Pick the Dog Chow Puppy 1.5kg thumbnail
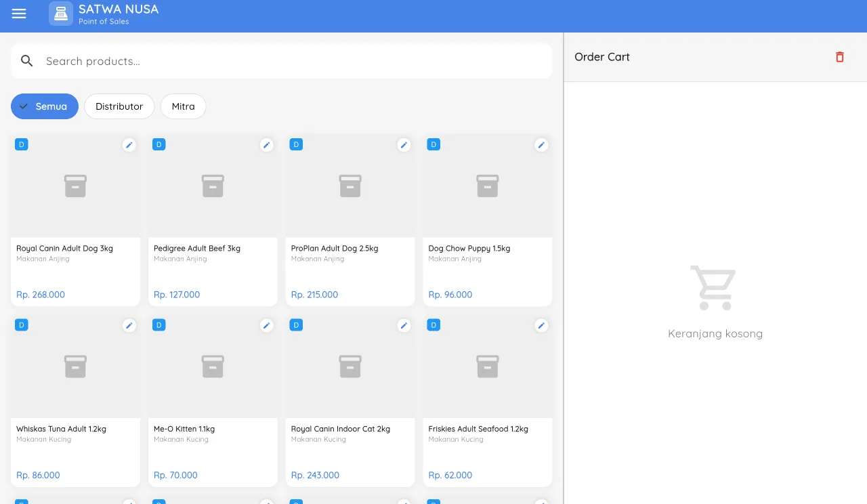This screenshot has width=867, height=504. point(488,186)
